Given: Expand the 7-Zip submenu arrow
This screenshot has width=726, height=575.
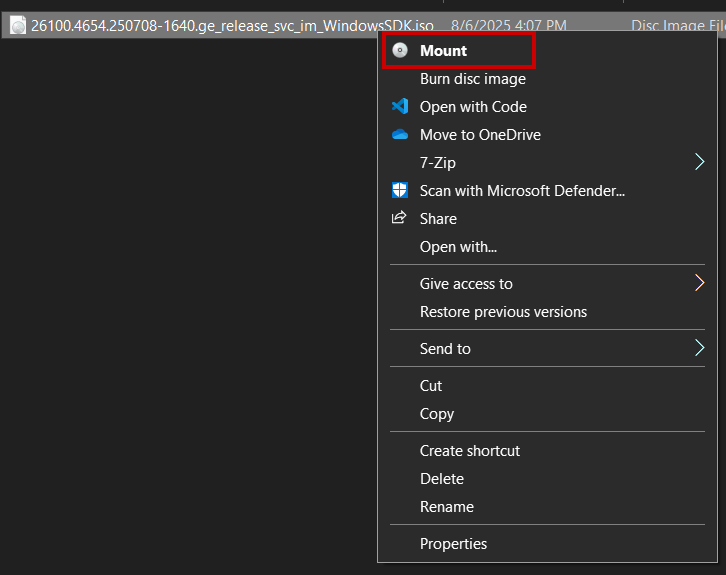Looking at the screenshot, I should [699, 163].
